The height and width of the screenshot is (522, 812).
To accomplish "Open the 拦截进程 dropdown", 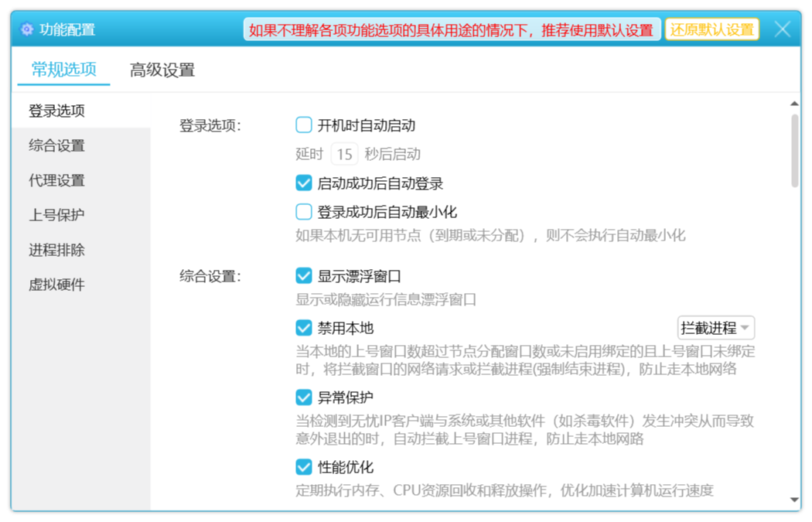I will coord(715,328).
